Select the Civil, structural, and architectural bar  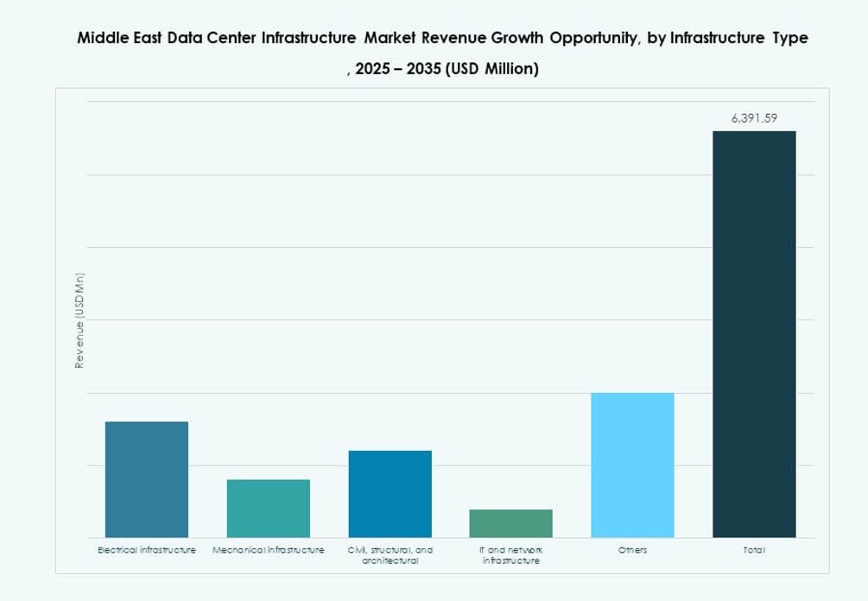389,492
